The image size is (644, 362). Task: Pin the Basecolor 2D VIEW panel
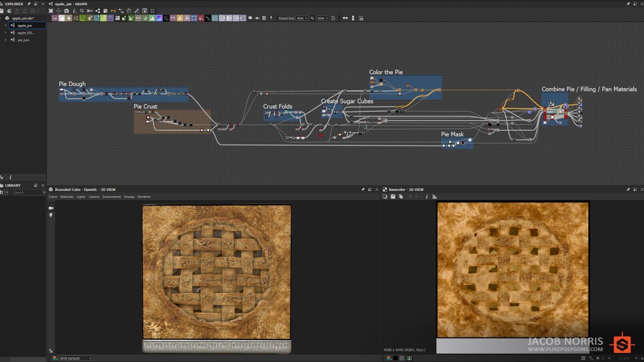coord(628,190)
